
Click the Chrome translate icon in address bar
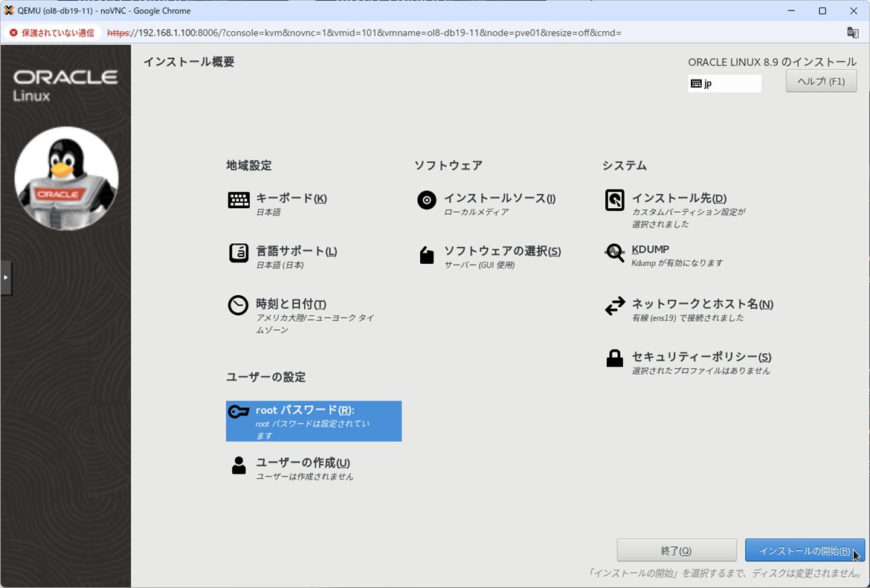(x=853, y=33)
